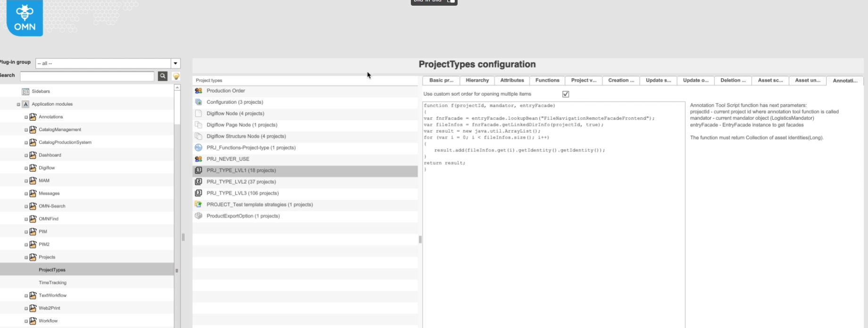
Task: Expand the Workflow tree node
Action: 26,321
